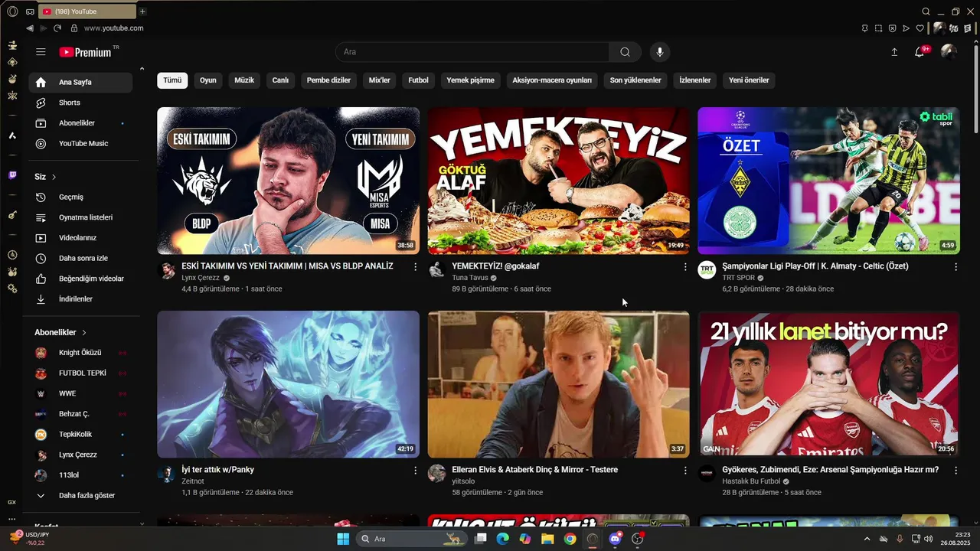
Task: Open Beğendiğim videolar liked videos
Action: pos(80,279)
